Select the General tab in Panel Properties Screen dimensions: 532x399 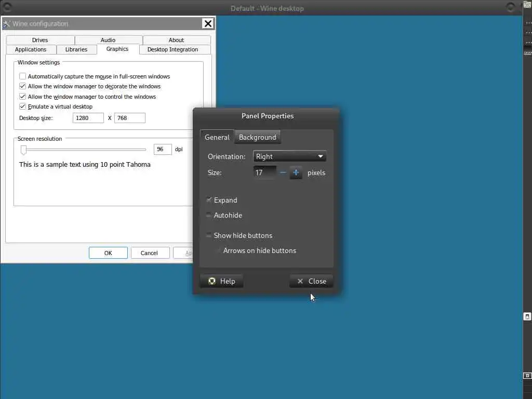click(217, 137)
